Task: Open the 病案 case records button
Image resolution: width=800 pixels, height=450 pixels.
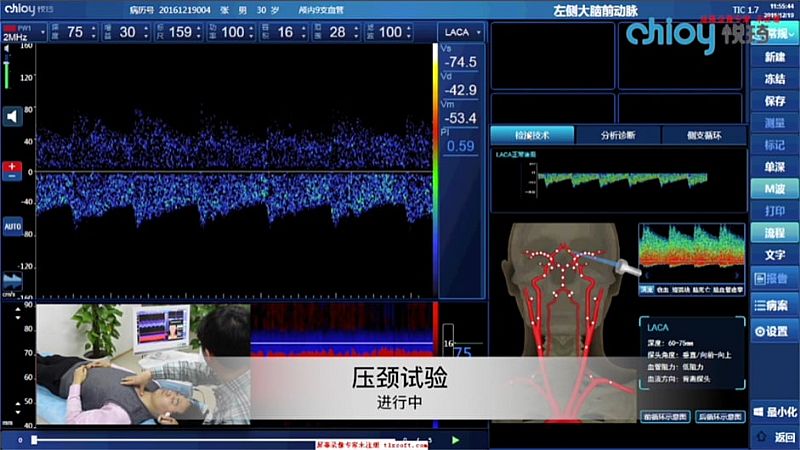Action: [x=774, y=305]
